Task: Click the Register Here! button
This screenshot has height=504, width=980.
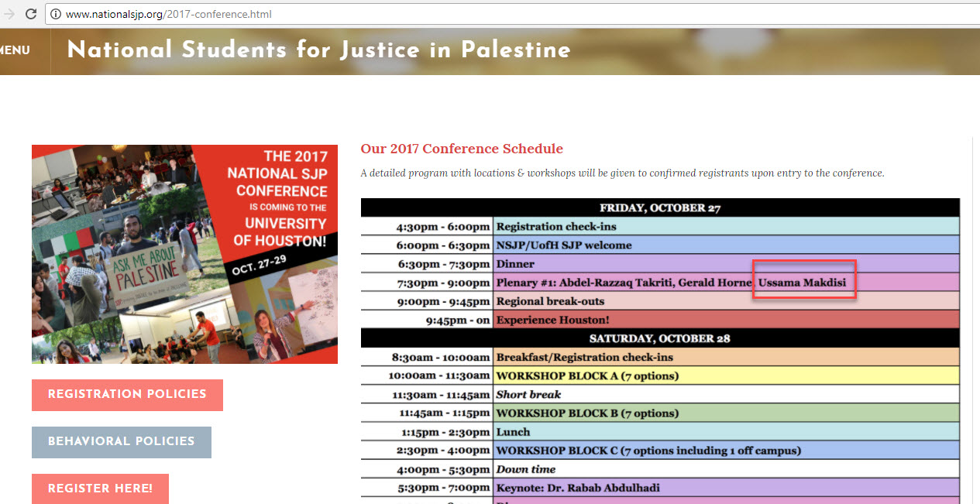Action: point(100,489)
